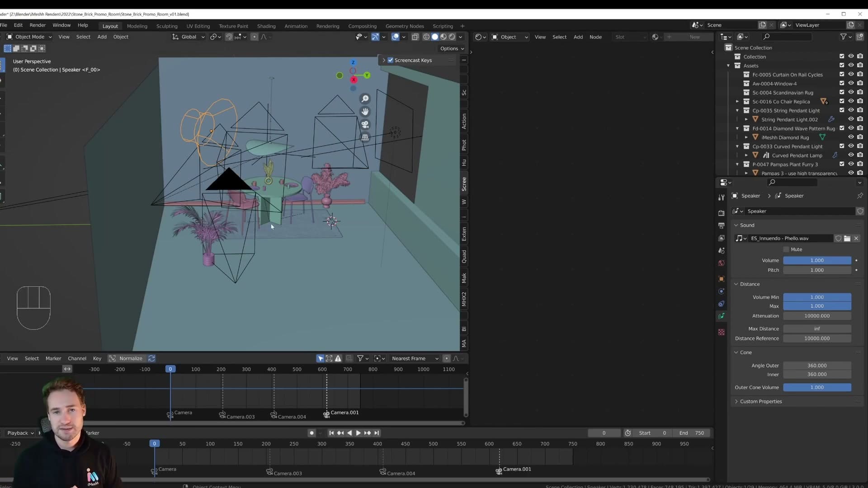This screenshot has height=488, width=868.
Task: Pin the Speaker properties panel
Action: [859, 196]
